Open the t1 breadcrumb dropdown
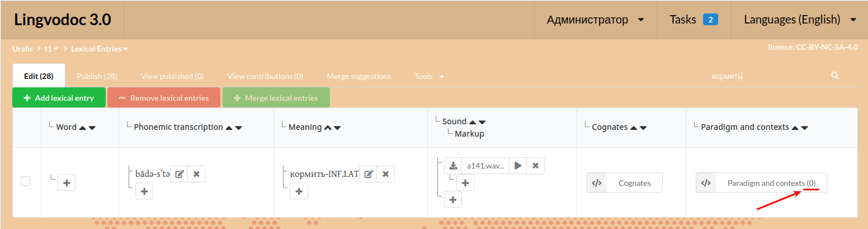Screen dimensions: 868x229 [x=51, y=49]
